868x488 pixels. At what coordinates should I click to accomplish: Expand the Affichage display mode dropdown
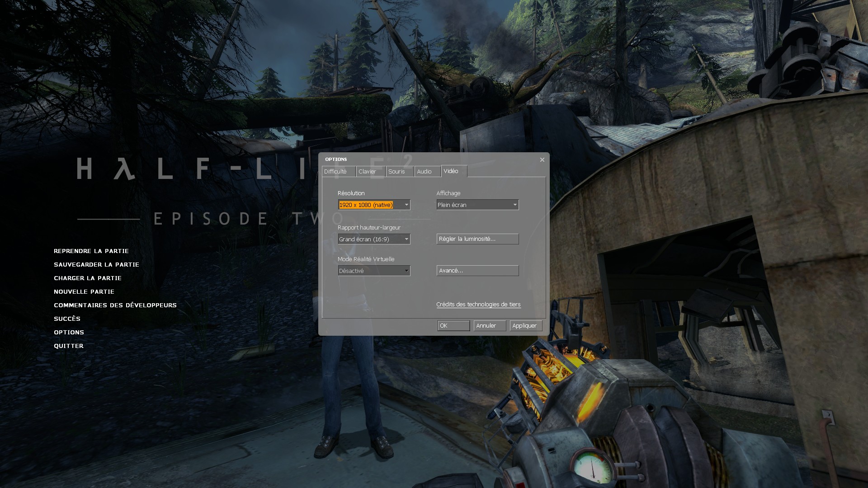coord(477,205)
